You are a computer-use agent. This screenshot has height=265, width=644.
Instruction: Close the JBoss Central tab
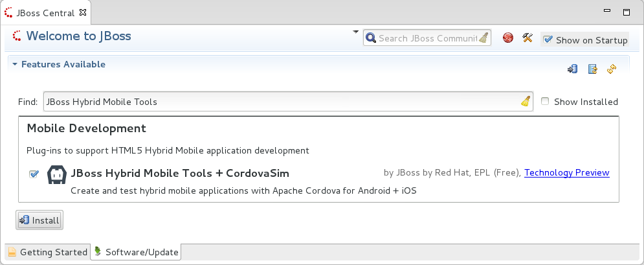[x=83, y=12]
